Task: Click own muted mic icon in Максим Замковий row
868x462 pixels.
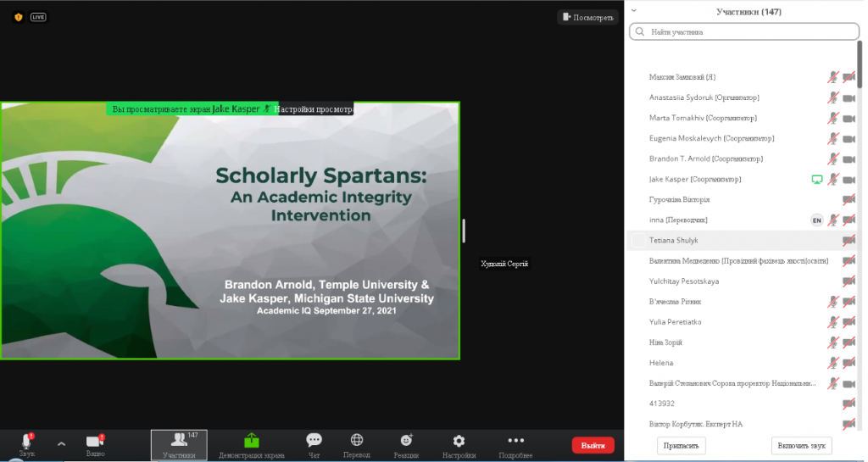Action: pos(833,77)
